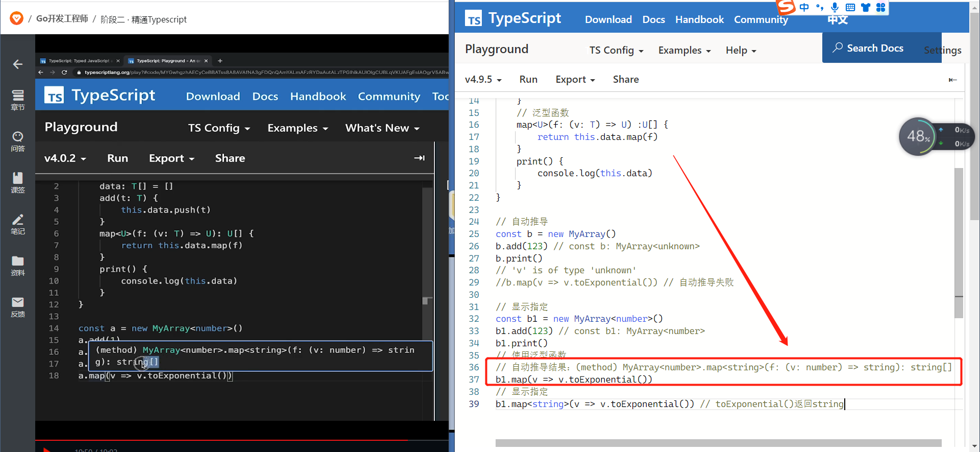Click the 阶段二 · 精通Typescript breadcrumb
Screen dimensions: 980x452
(144, 19)
